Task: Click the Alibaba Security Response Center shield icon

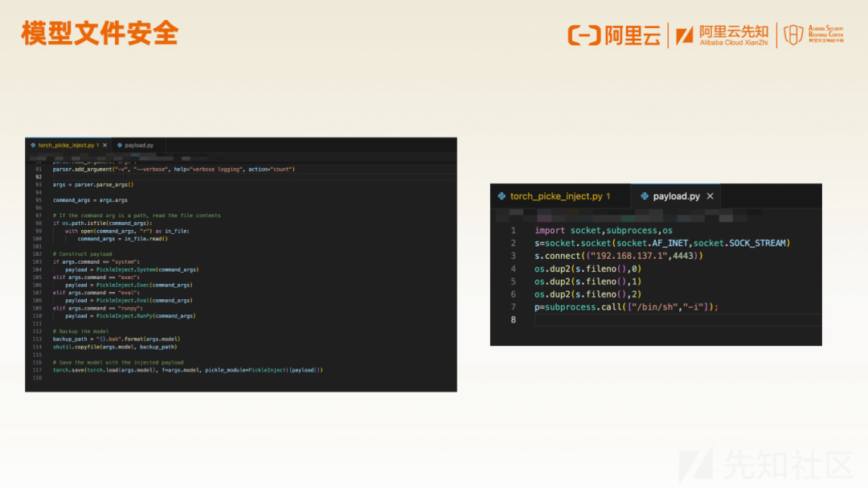Action: [x=793, y=35]
